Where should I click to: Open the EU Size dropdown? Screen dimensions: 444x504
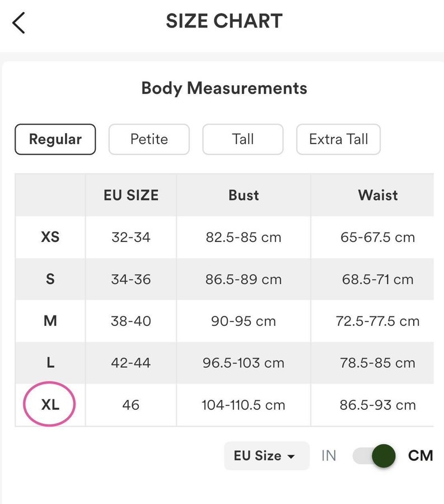(x=267, y=456)
